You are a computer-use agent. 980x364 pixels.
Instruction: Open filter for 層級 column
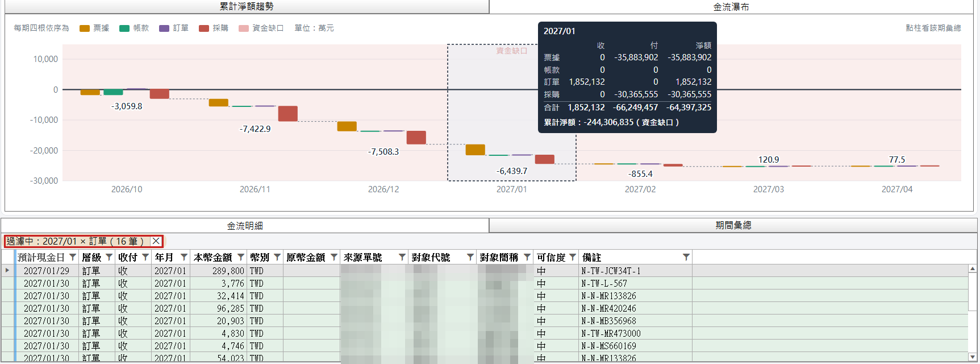point(109,258)
